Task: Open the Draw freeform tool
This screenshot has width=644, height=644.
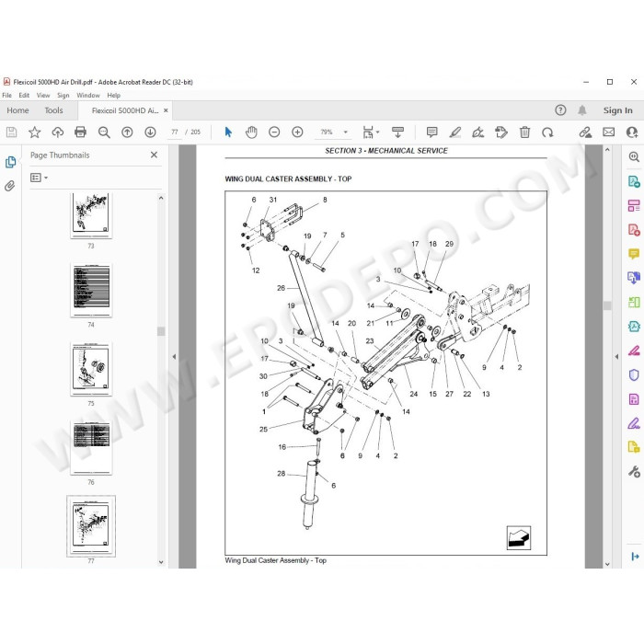Action: tap(478, 132)
